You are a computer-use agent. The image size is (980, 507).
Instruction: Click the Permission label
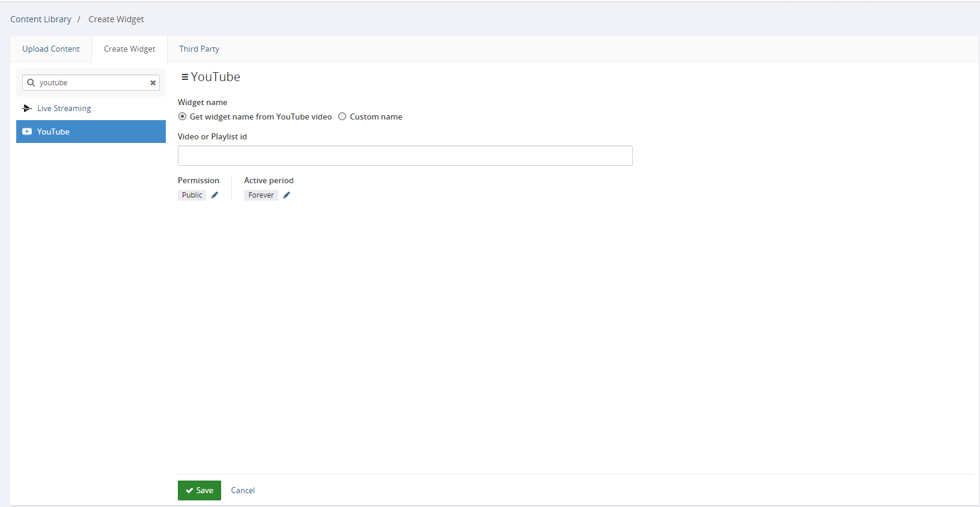198,180
